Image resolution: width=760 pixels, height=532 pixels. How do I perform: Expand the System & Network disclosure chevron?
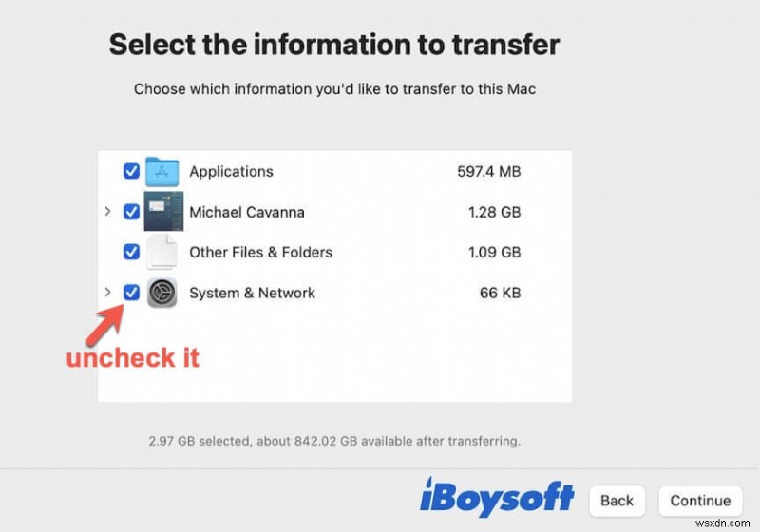click(107, 293)
